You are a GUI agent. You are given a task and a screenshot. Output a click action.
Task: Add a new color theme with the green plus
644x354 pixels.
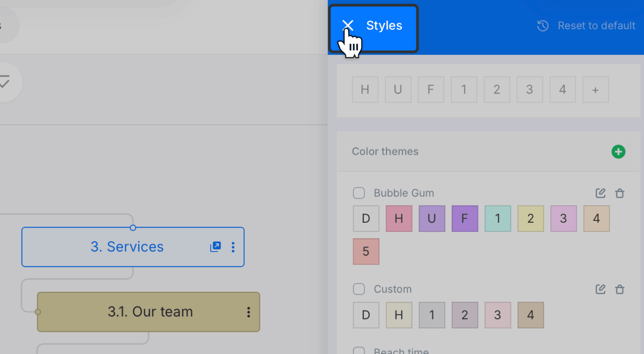coord(618,151)
